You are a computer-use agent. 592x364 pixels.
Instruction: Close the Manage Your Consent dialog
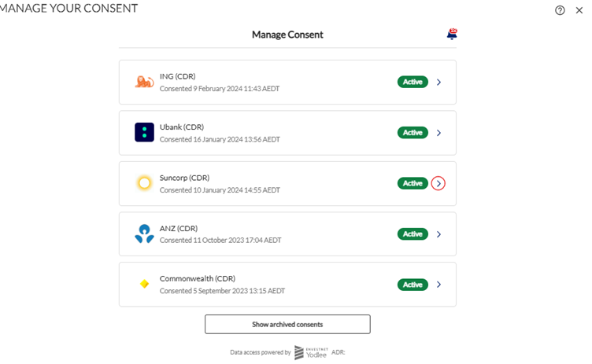click(579, 10)
